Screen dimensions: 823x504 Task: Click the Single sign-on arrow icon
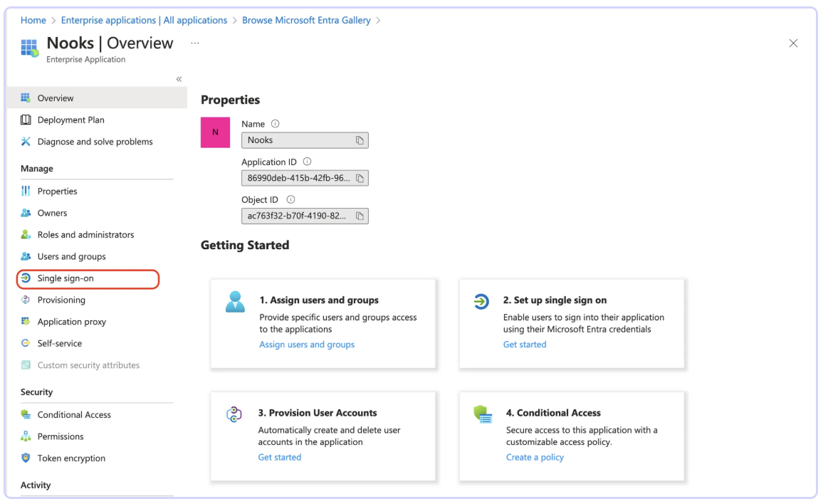pyautogui.click(x=25, y=278)
